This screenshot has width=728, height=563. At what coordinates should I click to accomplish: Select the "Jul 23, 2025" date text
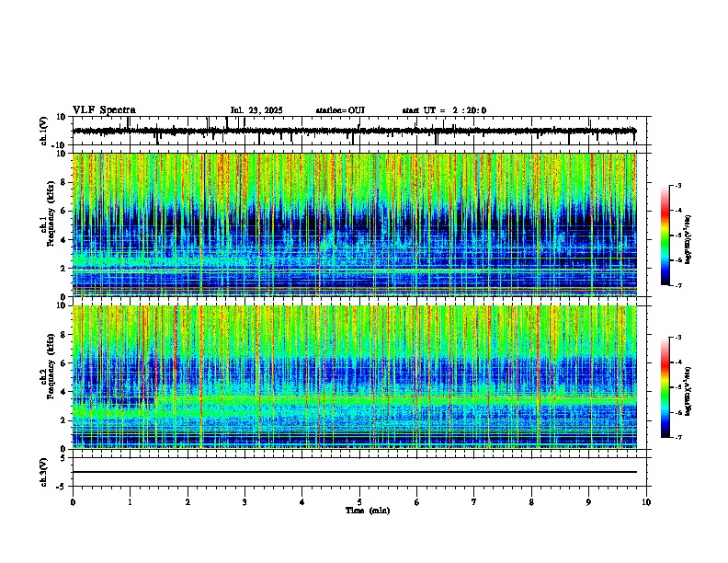[256, 110]
